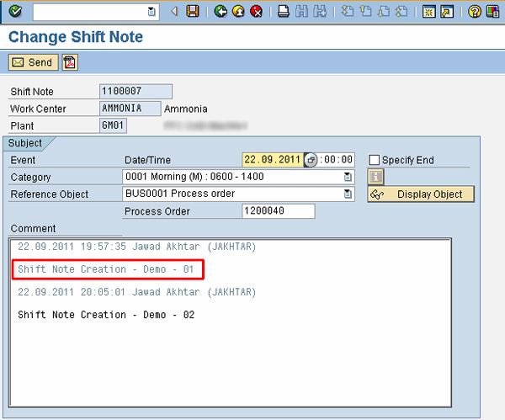Click the Print icon in the toolbar
Image resolution: width=505 pixels, height=420 pixels.
[x=284, y=11]
